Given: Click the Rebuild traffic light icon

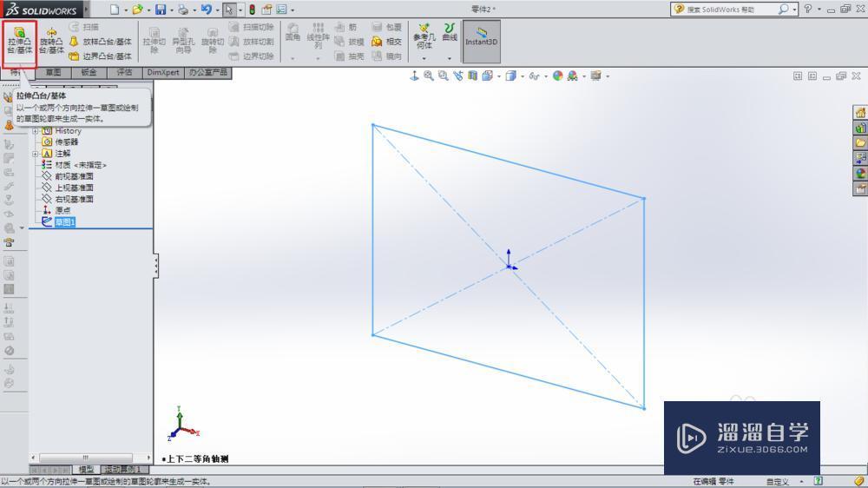Looking at the screenshot, I should point(252,10).
